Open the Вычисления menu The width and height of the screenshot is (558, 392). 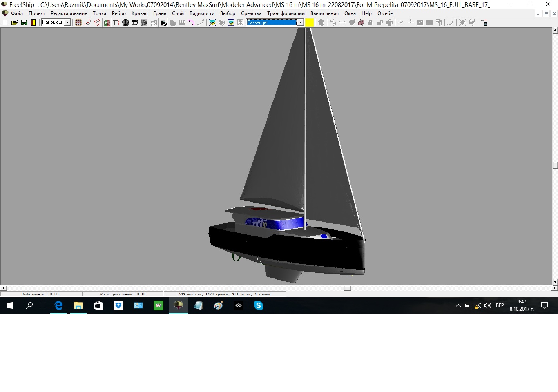pyautogui.click(x=324, y=13)
